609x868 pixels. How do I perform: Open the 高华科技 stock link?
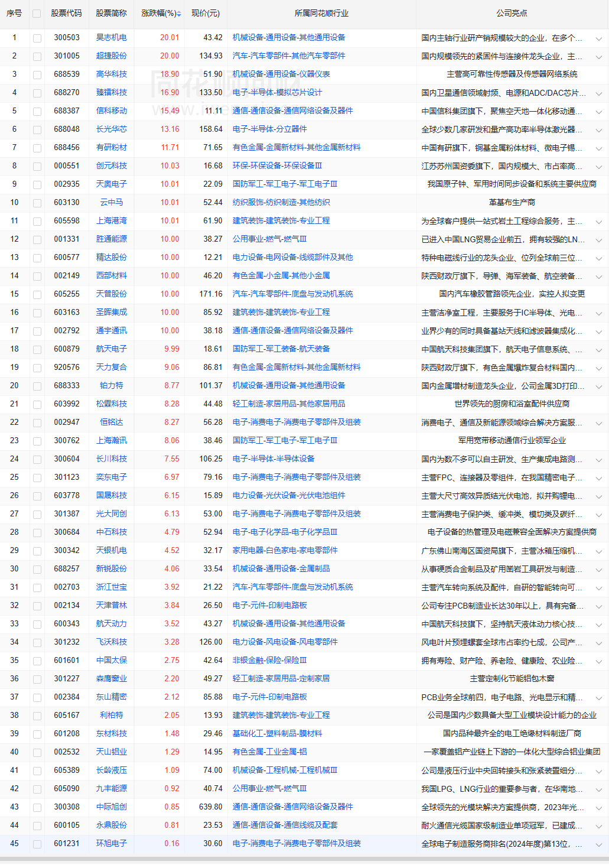[x=111, y=74]
